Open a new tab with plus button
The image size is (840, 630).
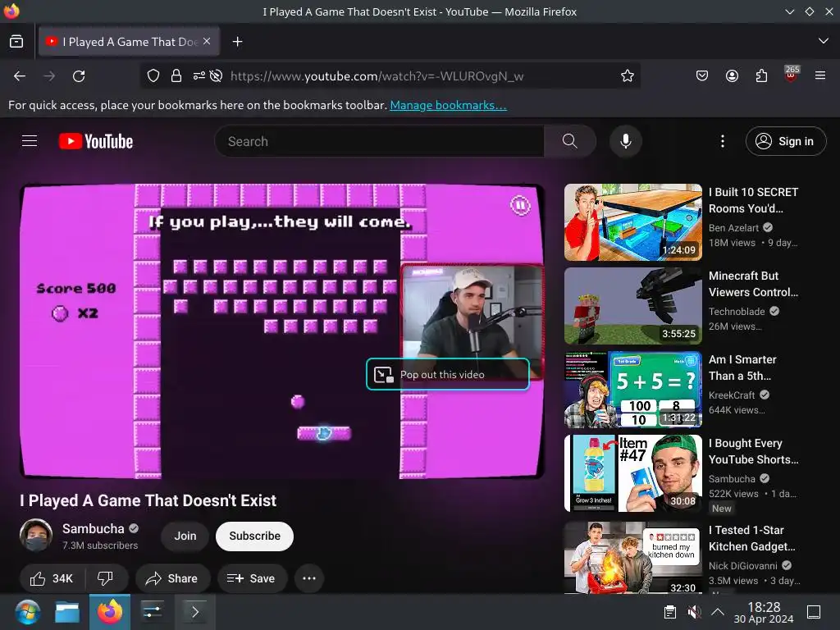pos(237,41)
